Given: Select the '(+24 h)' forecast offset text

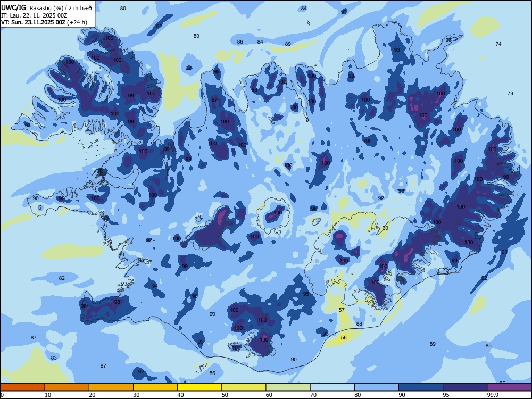Looking at the screenshot, I should tap(77, 22).
